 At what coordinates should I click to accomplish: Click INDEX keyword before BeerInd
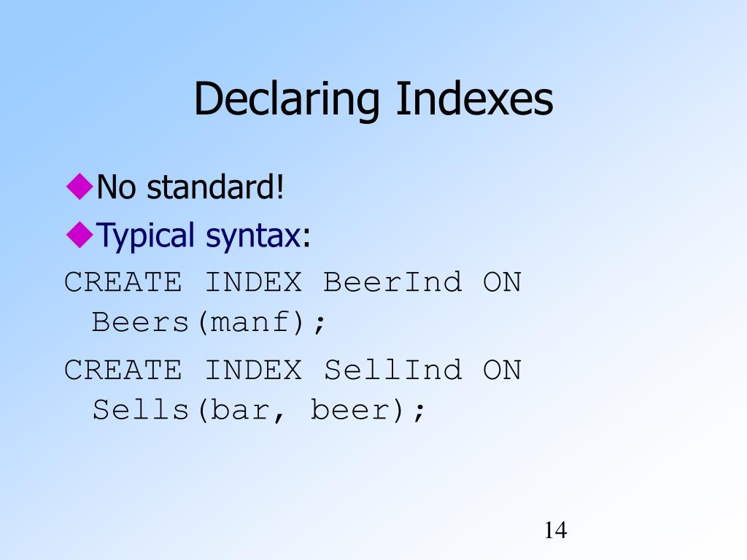(253, 281)
